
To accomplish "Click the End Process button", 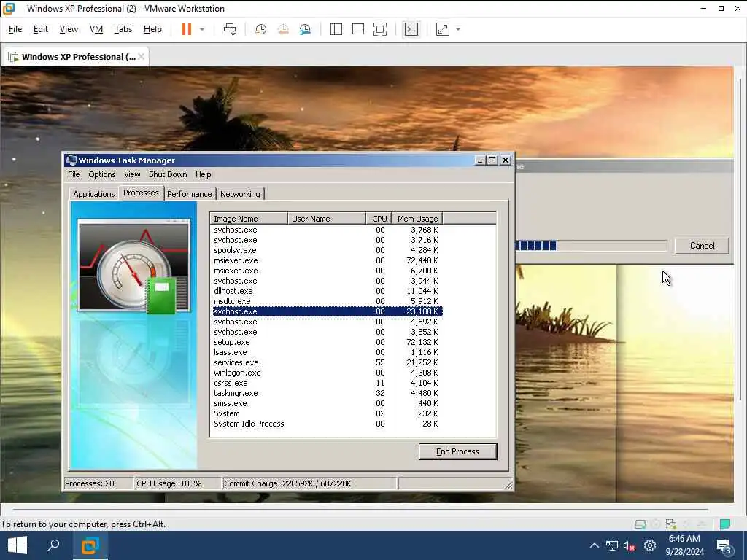I will tap(457, 451).
